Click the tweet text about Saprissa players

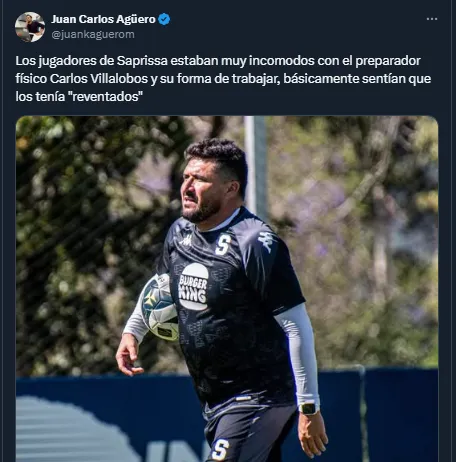(223, 79)
